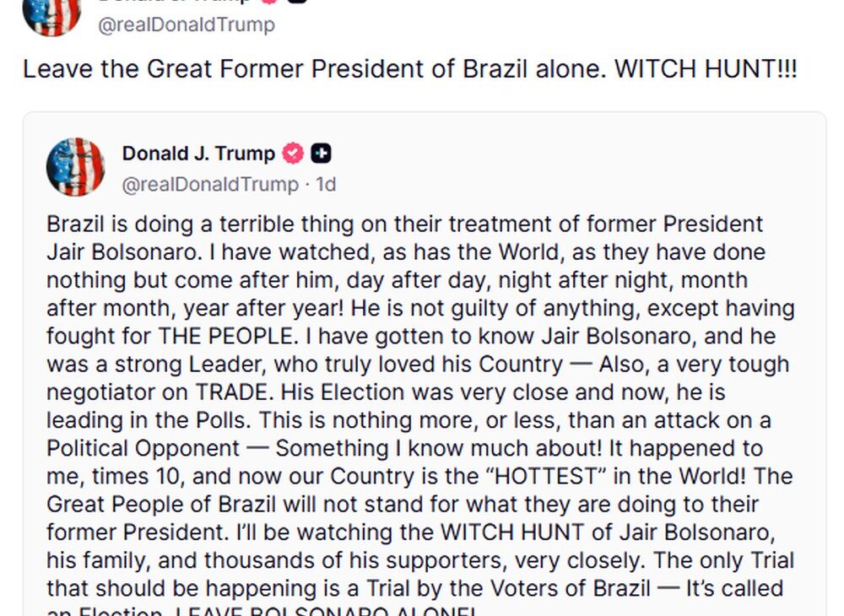Click the @realDonaldTrump handle above the main post
The width and height of the screenshot is (844, 616).
(x=187, y=24)
